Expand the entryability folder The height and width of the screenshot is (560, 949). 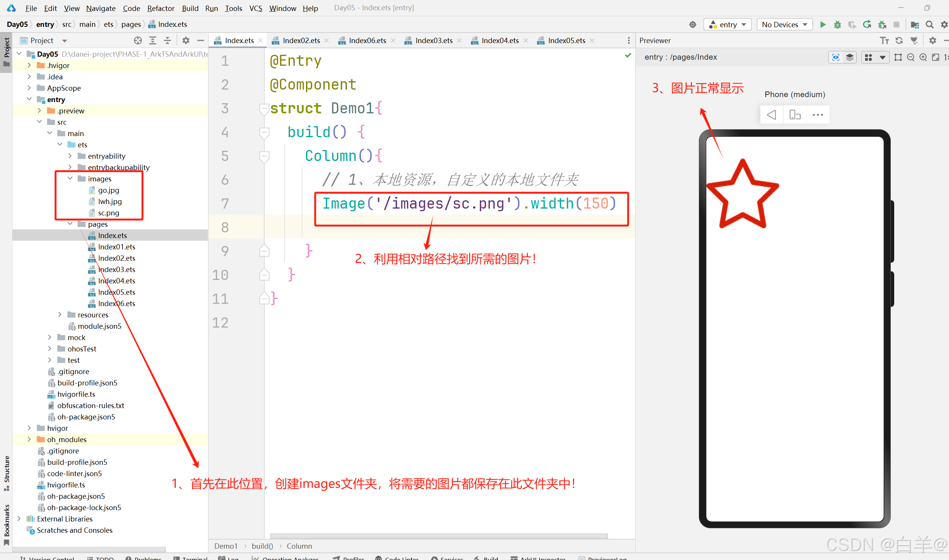click(70, 156)
